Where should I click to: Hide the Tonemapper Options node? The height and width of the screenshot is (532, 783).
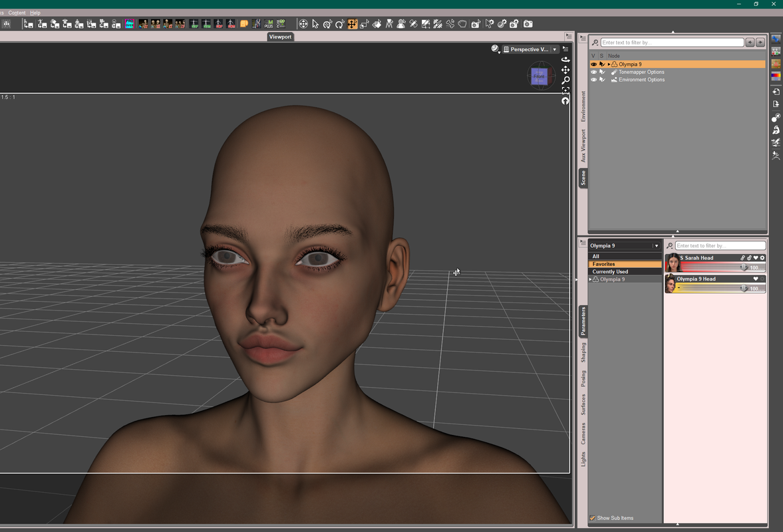click(x=594, y=72)
